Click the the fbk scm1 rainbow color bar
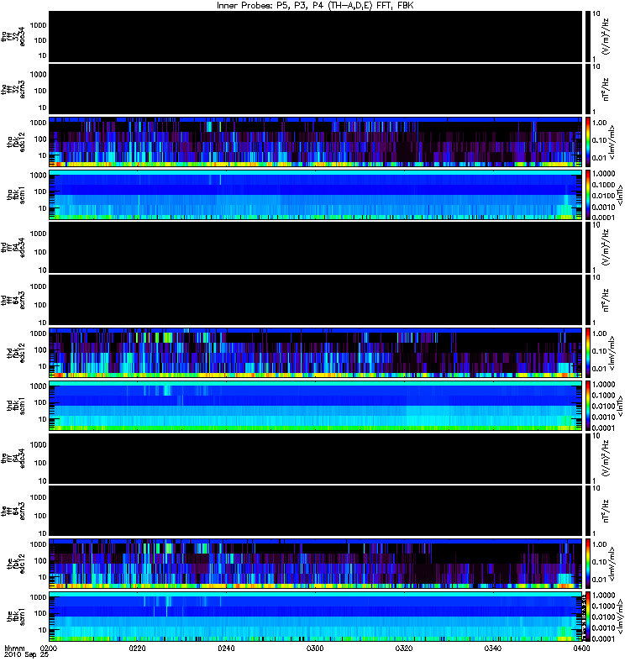 pos(588,617)
